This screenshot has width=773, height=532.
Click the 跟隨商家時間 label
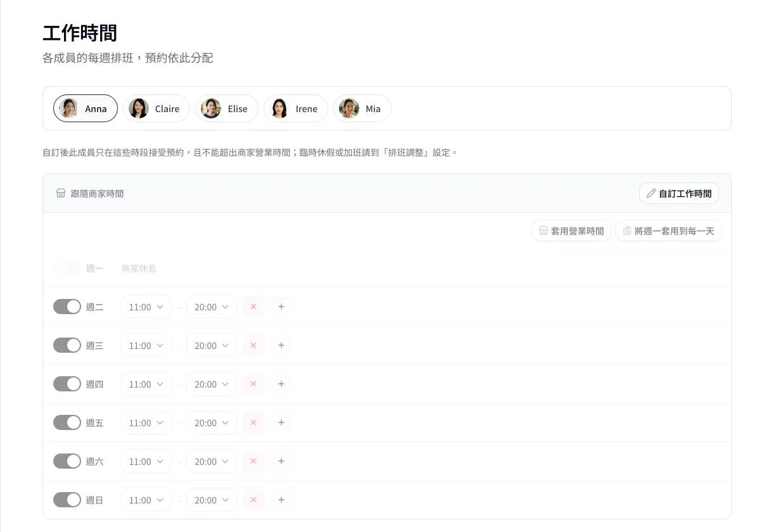(x=97, y=193)
